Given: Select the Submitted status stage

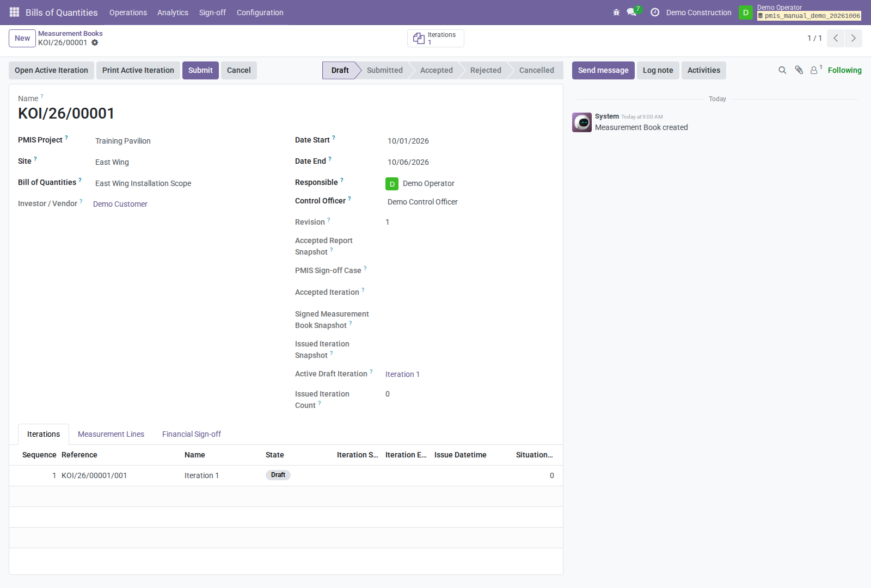Looking at the screenshot, I should pyautogui.click(x=384, y=70).
